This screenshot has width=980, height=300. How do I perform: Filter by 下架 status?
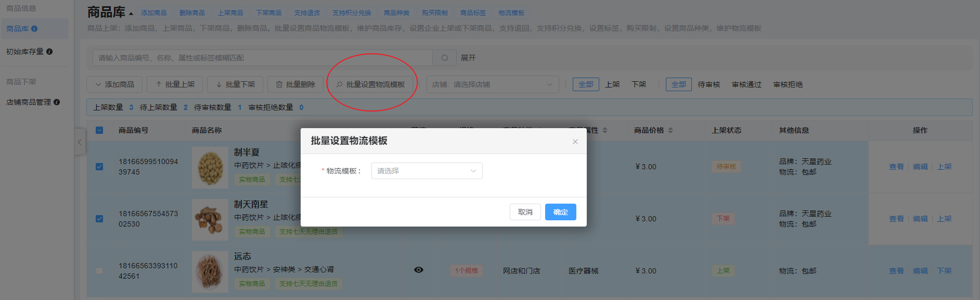pos(639,84)
